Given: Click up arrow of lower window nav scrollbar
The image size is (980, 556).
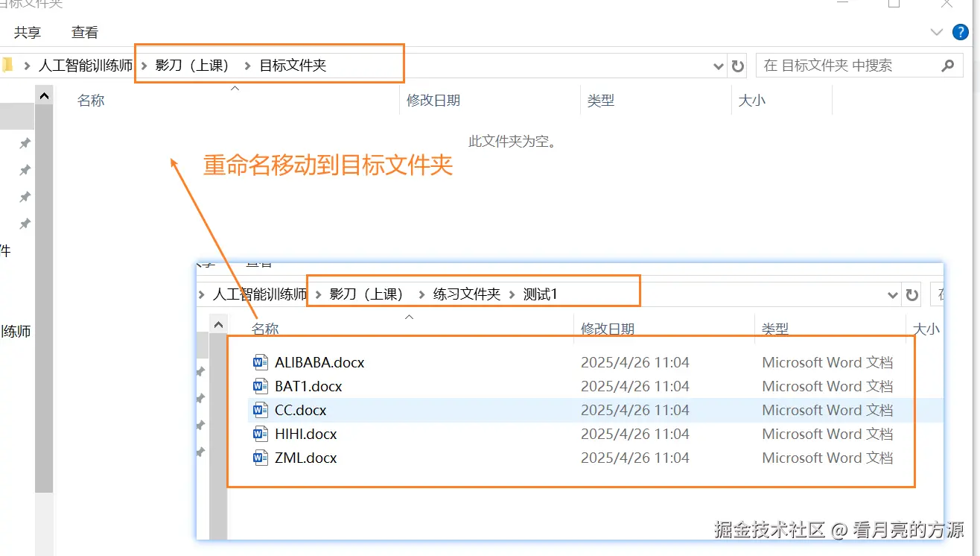Looking at the screenshot, I should 218,324.
